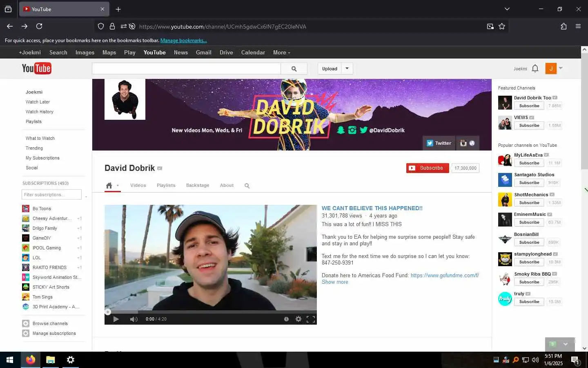
Task: Open the Backstage tab
Action: (x=198, y=185)
